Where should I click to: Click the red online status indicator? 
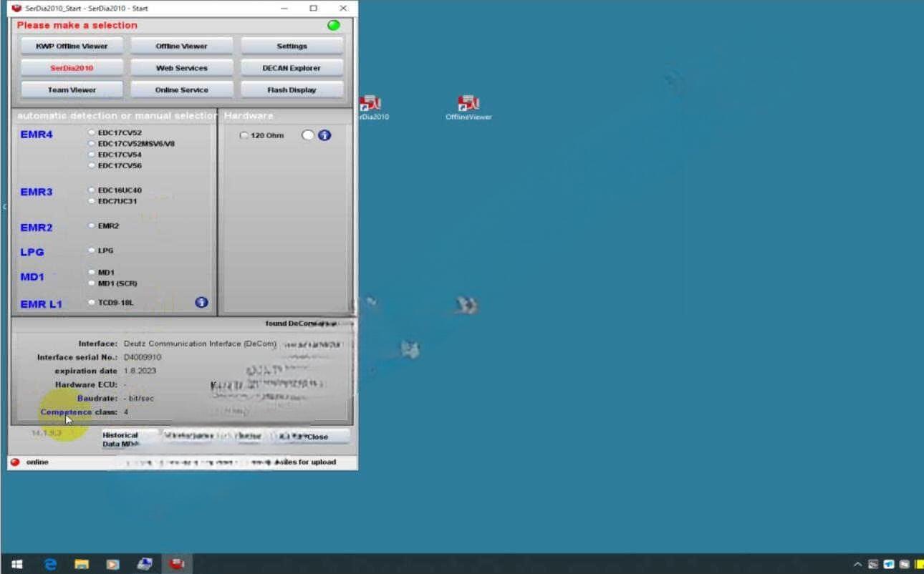(x=15, y=462)
